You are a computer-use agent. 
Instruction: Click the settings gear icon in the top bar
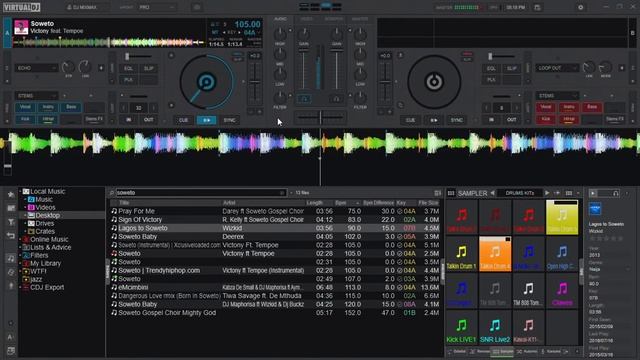tap(580, 7)
